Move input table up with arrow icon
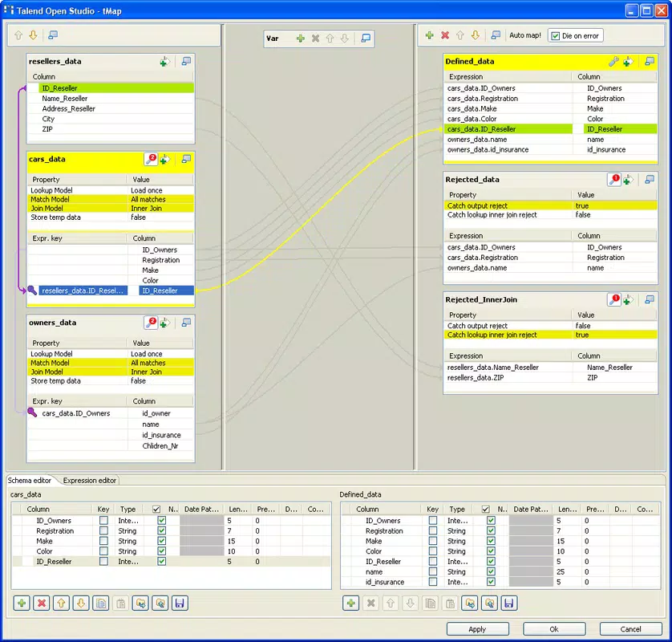This screenshot has height=642, width=672. 18,35
